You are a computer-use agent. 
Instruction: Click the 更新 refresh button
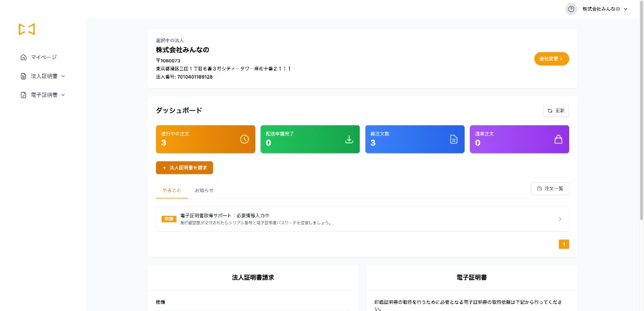click(556, 111)
